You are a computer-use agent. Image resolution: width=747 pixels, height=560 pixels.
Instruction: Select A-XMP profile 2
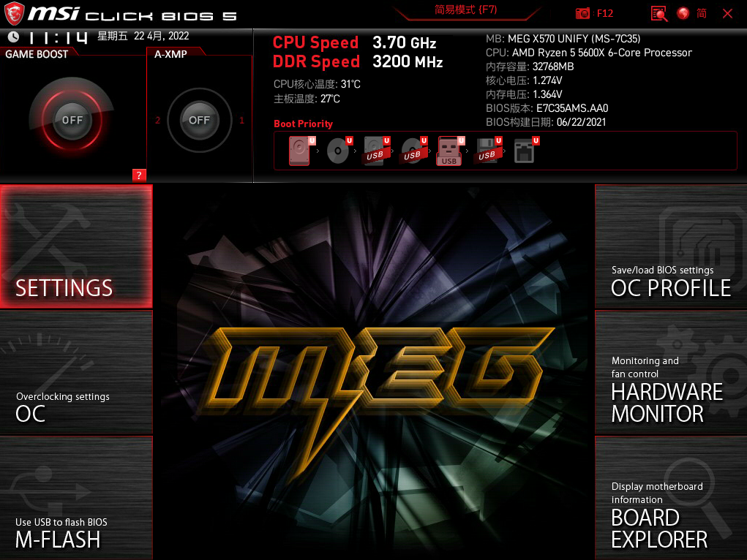[158, 120]
